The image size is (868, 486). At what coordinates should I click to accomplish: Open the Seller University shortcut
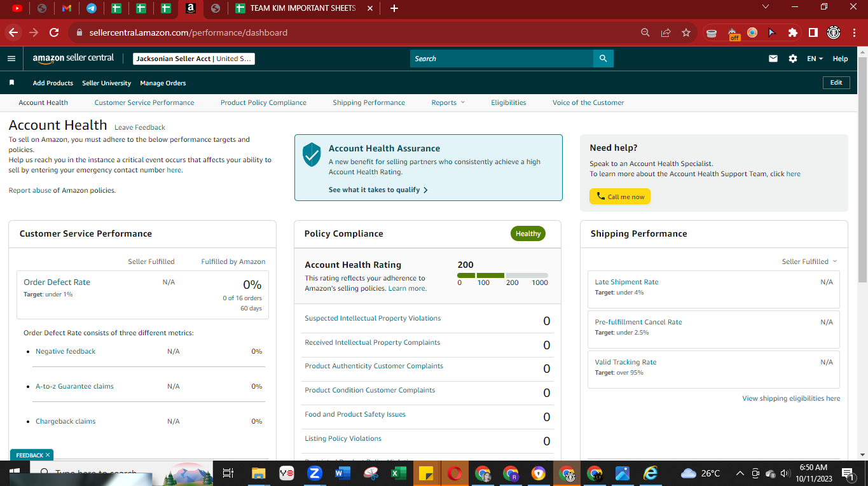click(106, 83)
